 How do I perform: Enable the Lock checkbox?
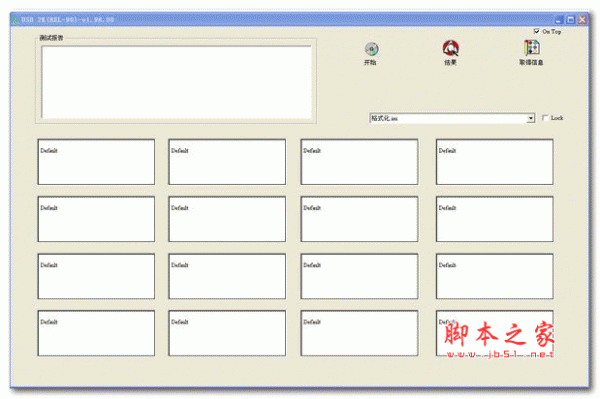545,118
